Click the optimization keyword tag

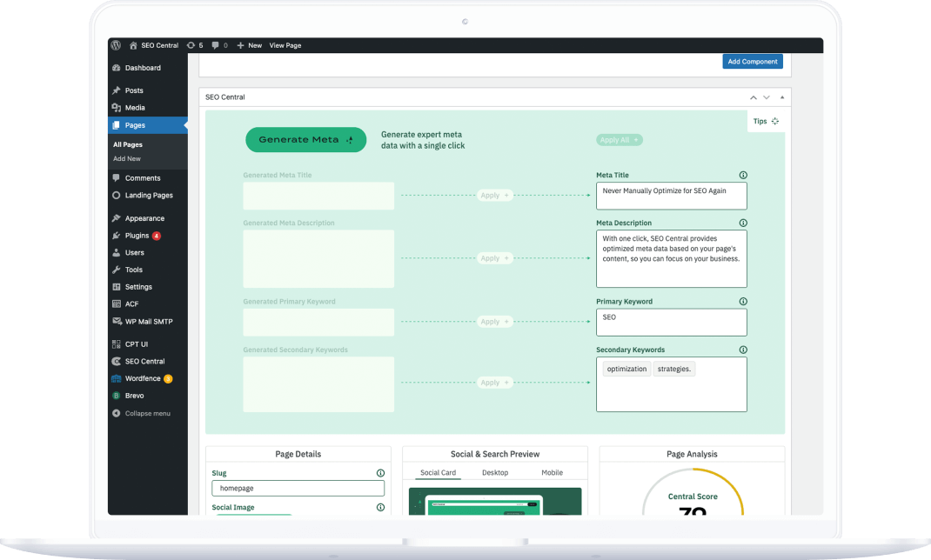click(626, 369)
